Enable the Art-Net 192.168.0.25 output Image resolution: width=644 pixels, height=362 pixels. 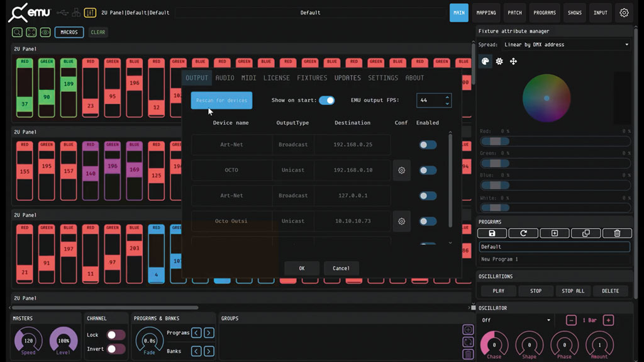428,145
